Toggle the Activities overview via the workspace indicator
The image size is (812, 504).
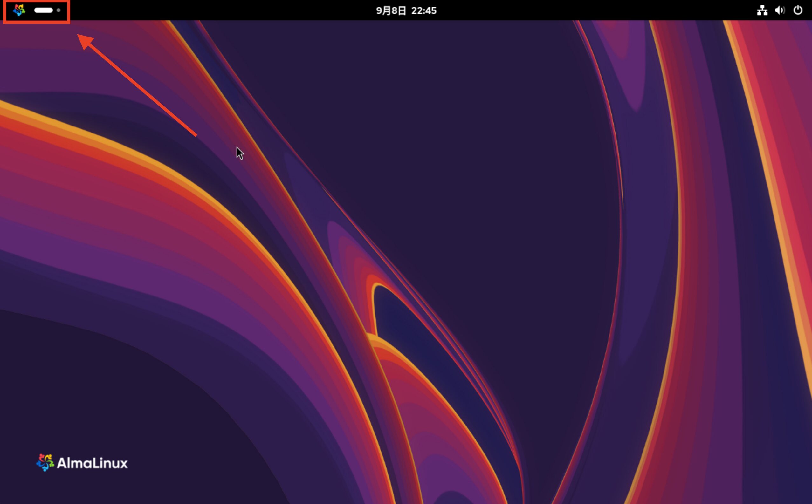click(44, 10)
